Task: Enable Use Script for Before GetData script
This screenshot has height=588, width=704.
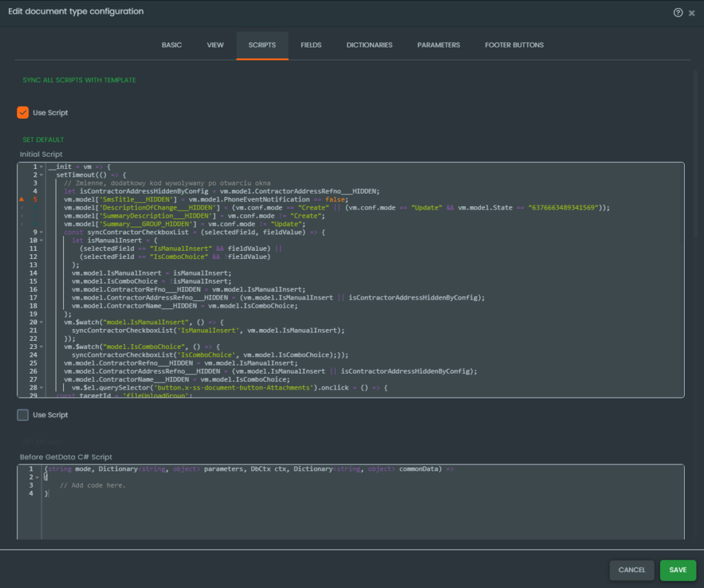Action: point(23,415)
